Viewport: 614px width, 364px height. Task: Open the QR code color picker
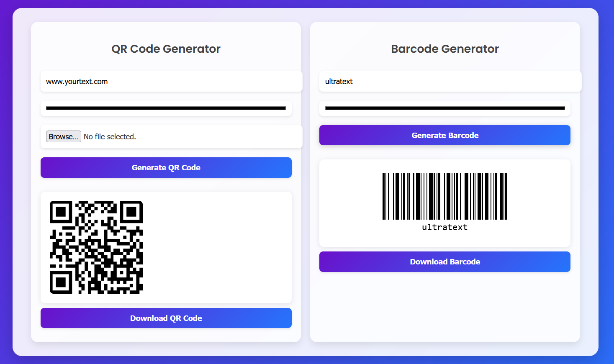(x=166, y=108)
